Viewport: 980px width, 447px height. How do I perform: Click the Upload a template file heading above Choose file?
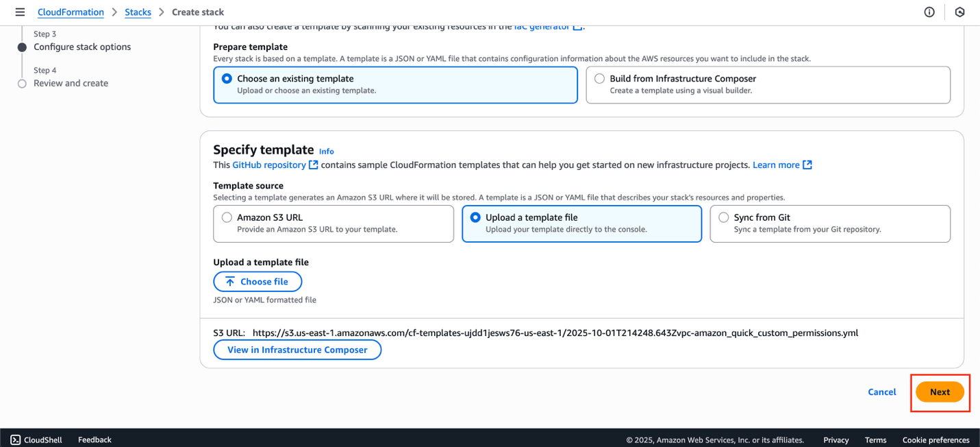click(x=261, y=263)
